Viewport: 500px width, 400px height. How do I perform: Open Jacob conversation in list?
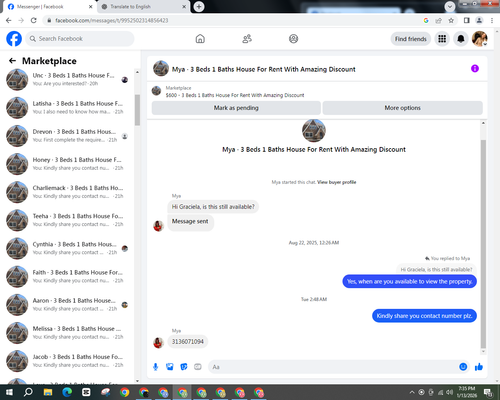[x=67, y=361]
